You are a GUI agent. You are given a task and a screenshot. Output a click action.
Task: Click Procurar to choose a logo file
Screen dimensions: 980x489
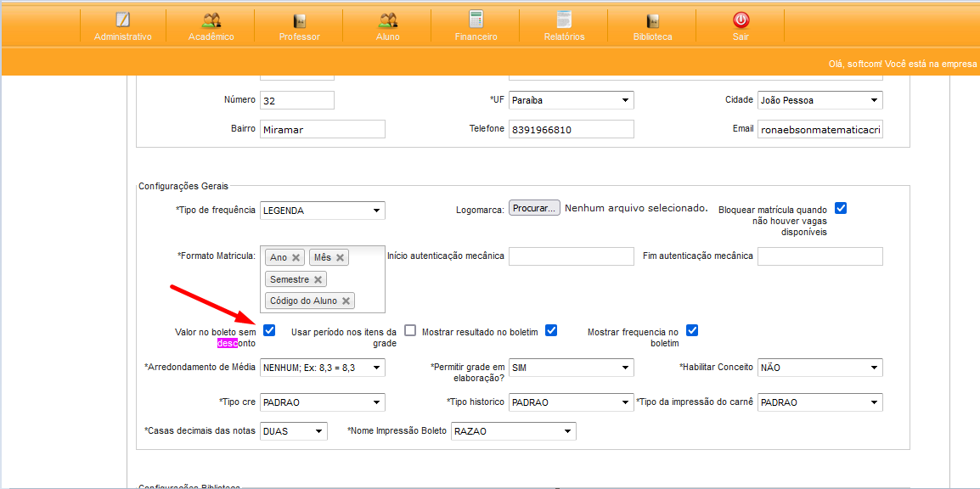point(534,208)
